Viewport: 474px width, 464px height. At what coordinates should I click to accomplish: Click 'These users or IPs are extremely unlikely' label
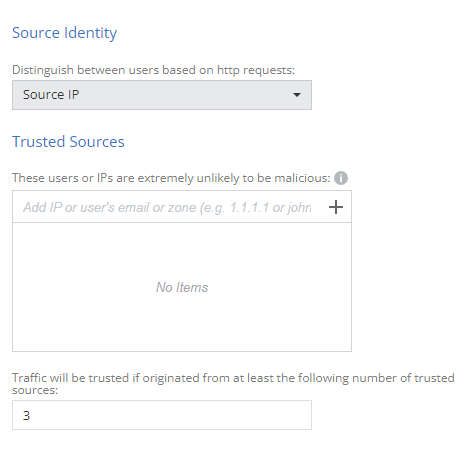(171, 178)
